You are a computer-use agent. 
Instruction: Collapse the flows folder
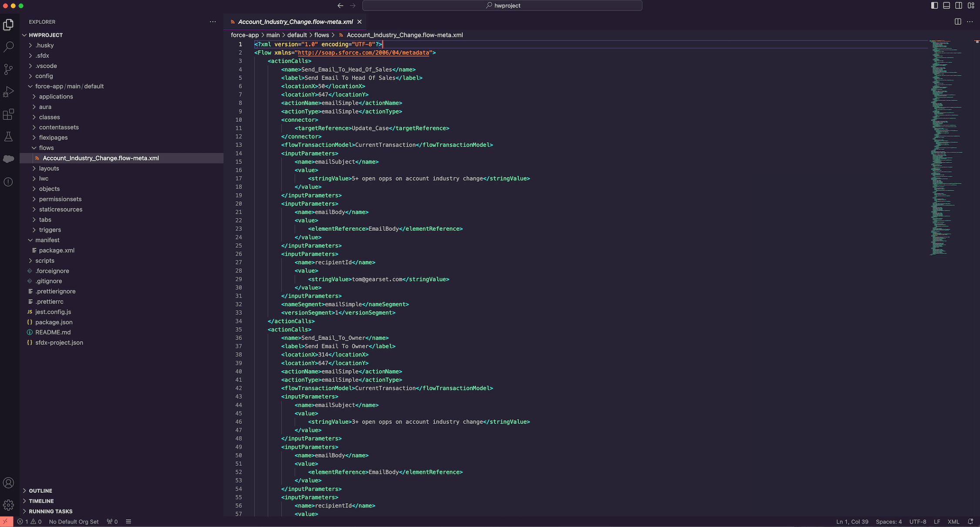click(46, 148)
